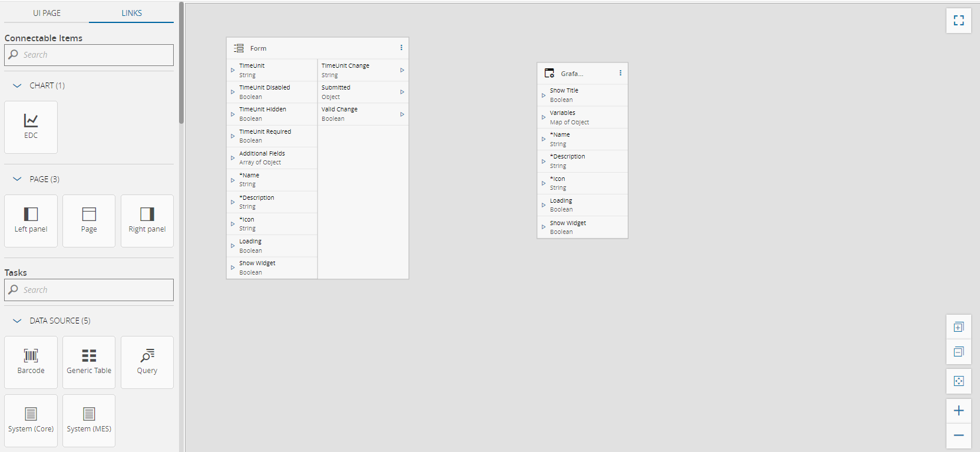Zoom in on the canvas

(958, 411)
